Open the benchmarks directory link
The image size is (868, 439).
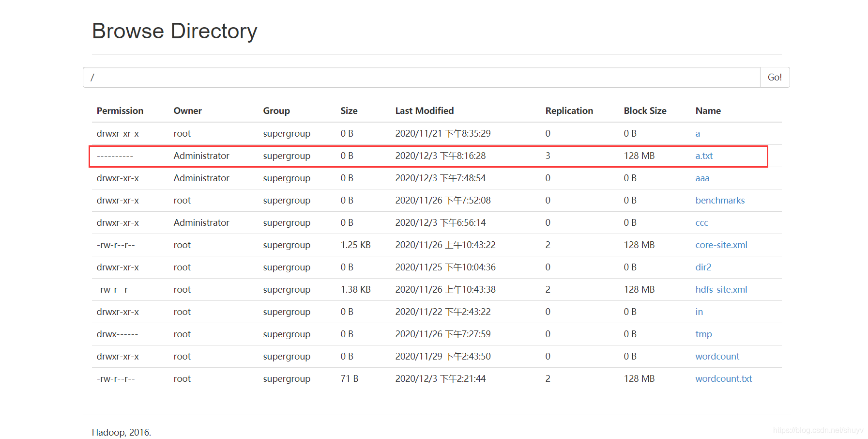tap(720, 201)
